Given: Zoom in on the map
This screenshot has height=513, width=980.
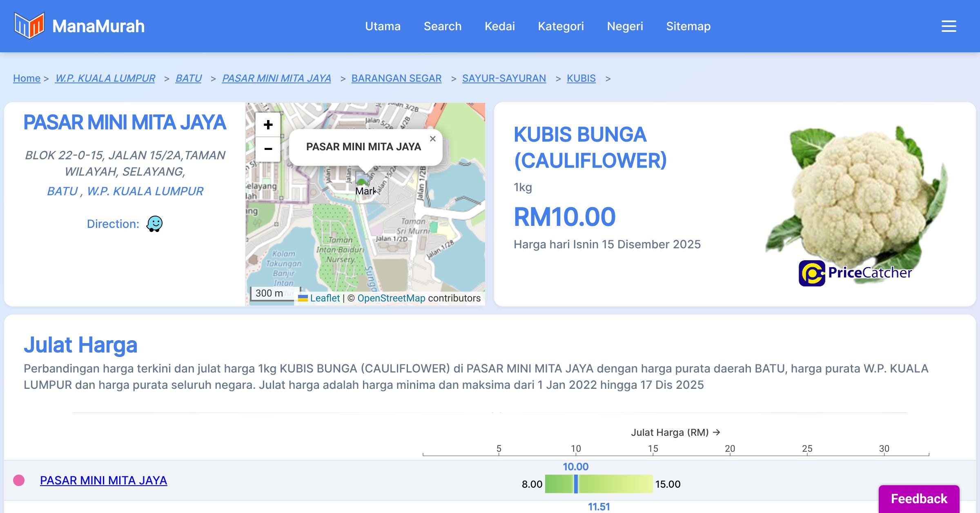Looking at the screenshot, I should (268, 125).
